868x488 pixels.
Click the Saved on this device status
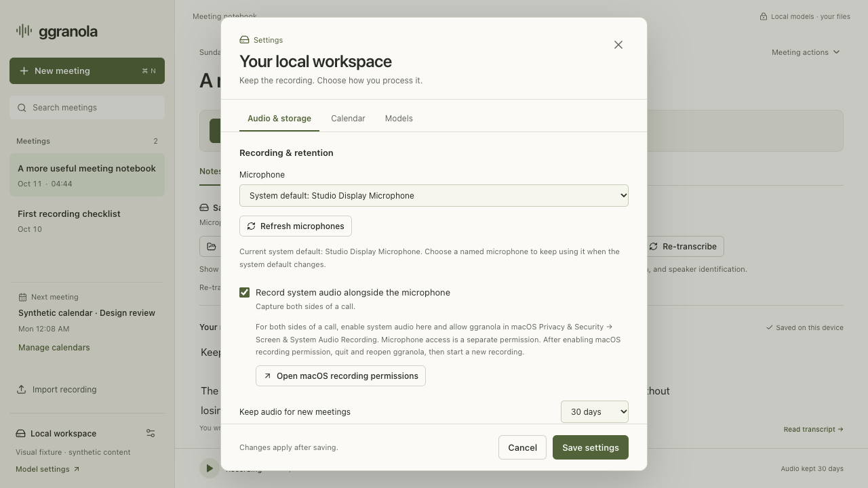click(805, 327)
